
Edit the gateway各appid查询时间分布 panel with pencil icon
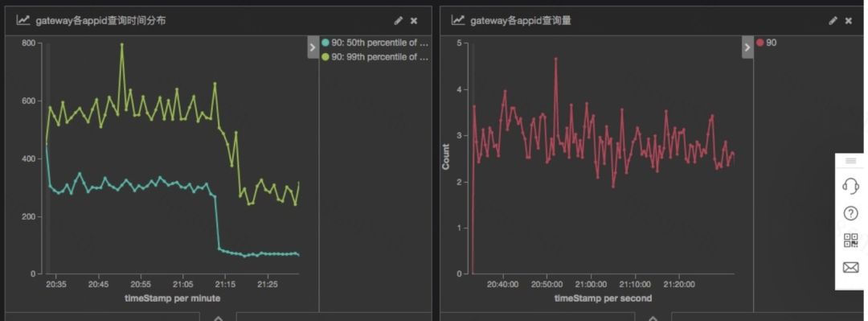tap(398, 20)
